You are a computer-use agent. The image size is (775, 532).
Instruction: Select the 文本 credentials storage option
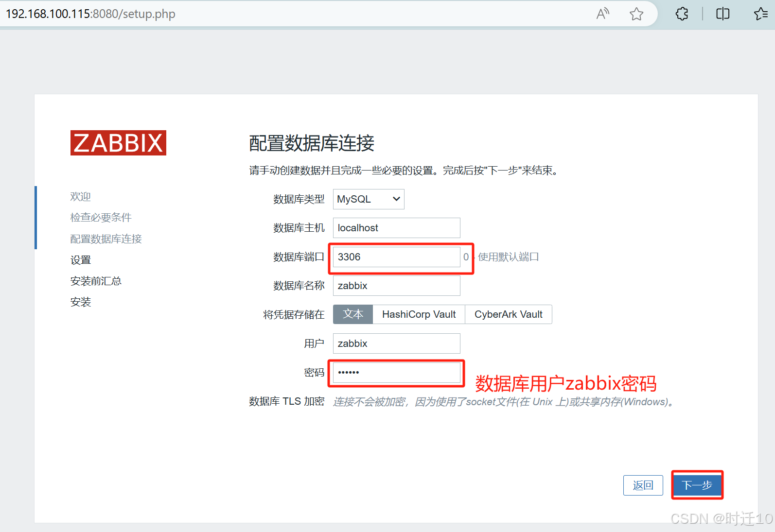tap(353, 314)
